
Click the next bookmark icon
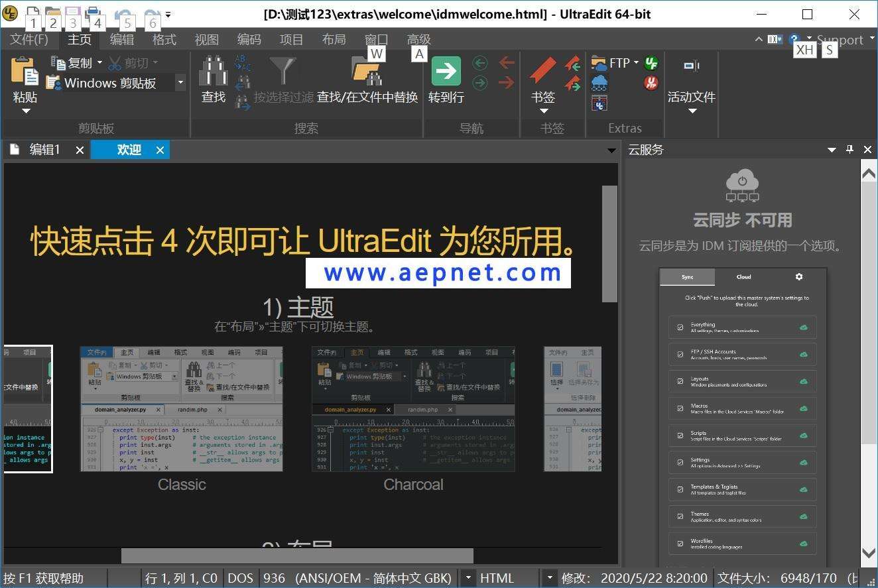point(573,84)
